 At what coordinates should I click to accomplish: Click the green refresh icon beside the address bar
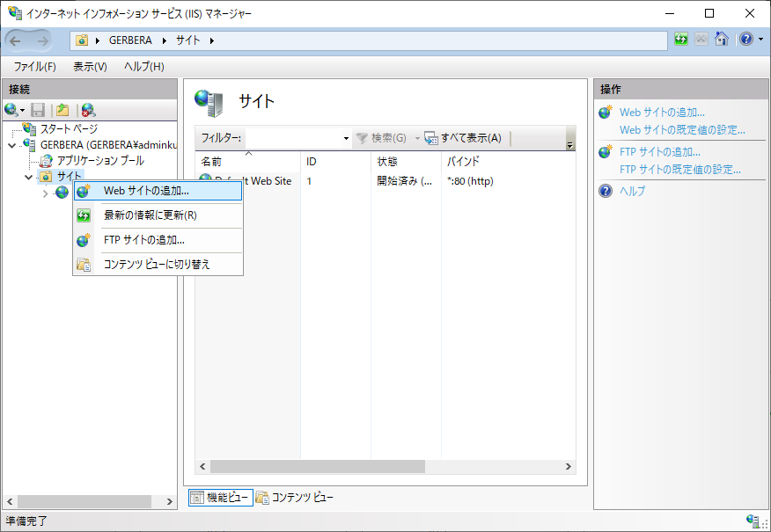(x=681, y=40)
